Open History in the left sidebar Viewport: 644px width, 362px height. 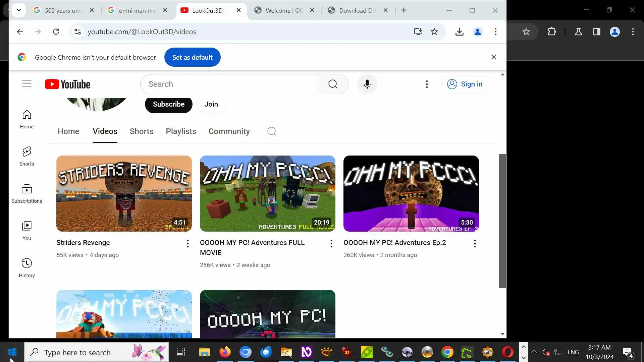pyautogui.click(x=27, y=268)
